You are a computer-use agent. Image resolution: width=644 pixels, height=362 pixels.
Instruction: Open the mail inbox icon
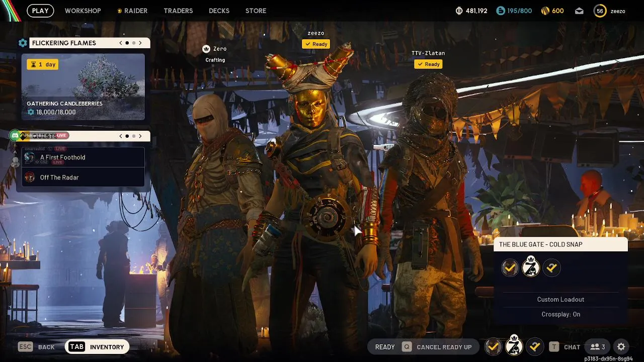579,11
